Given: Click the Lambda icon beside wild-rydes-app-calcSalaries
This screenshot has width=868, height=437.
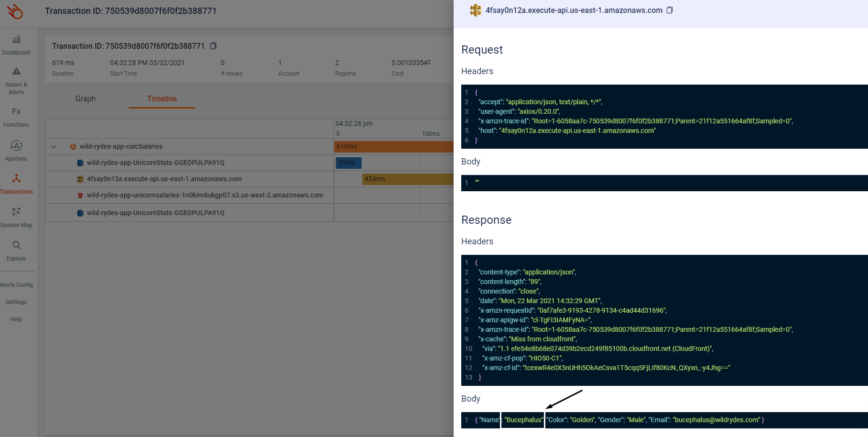Looking at the screenshot, I should [x=73, y=147].
